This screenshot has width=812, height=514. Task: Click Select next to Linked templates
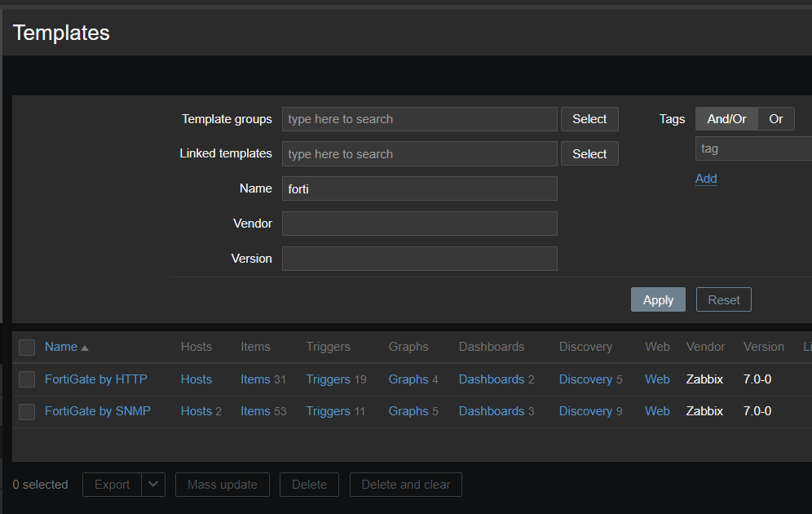(x=589, y=154)
